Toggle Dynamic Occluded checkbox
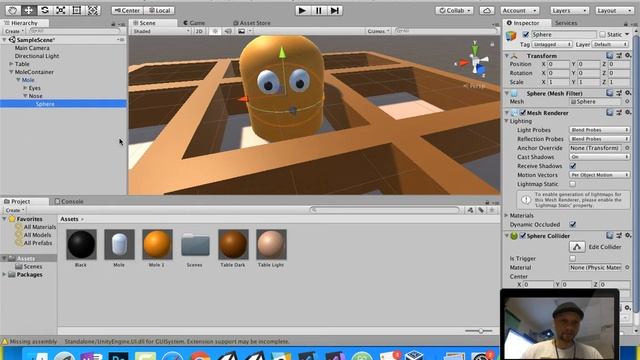Image resolution: width=640 pixels, height=360 pixels. pyautogui.click(x=573, y=224)
